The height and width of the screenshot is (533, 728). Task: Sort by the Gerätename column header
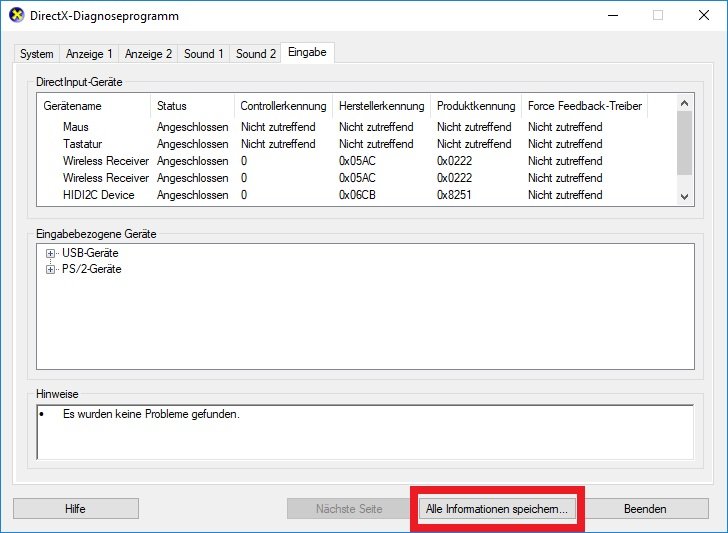tap(94, 106)
